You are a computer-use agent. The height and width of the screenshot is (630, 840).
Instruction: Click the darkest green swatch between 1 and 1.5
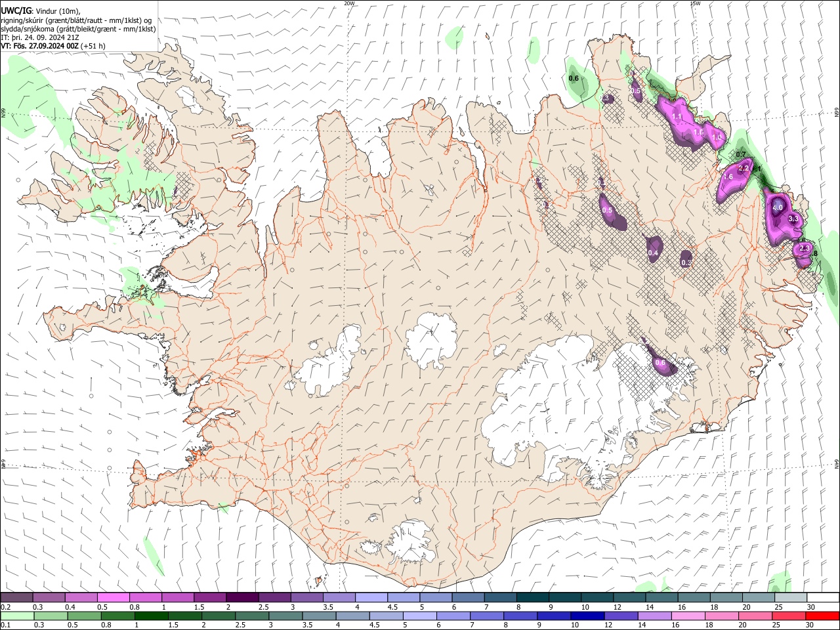152,616
